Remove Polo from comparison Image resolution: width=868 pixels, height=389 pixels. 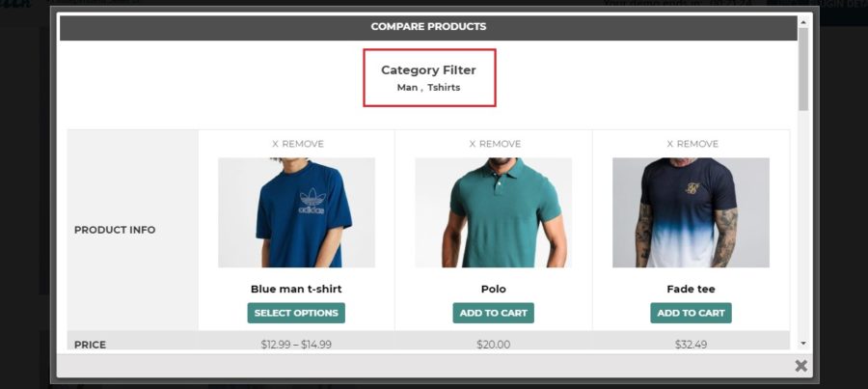point(495,144)
